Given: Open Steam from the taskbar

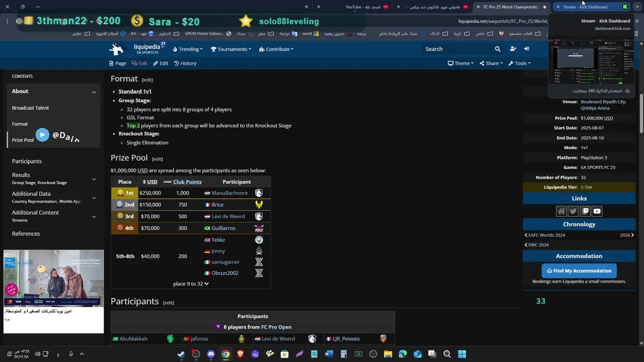Looking at the screenshot, I should coord(181,354).
